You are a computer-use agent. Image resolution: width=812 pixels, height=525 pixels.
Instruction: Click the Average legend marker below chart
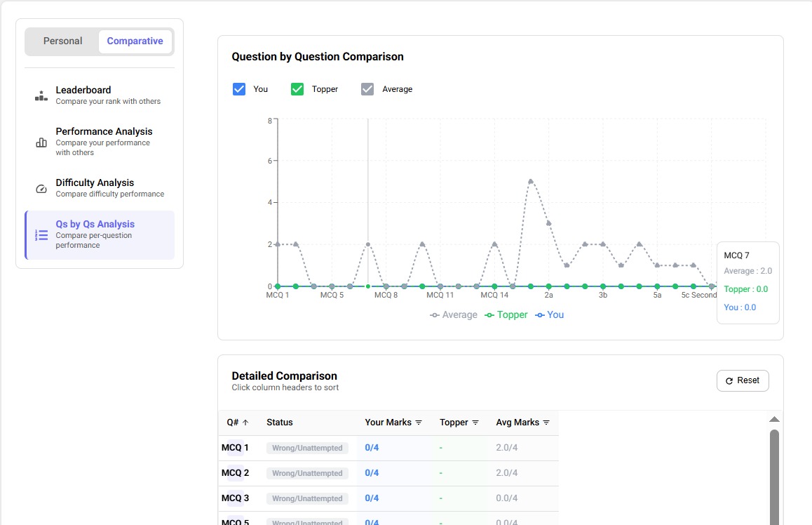(435, 315)
